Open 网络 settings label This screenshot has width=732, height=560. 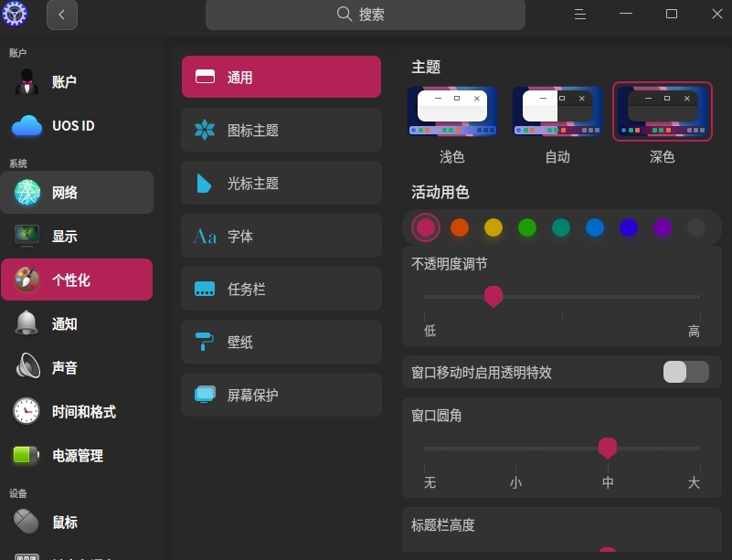tap(65, 192)
